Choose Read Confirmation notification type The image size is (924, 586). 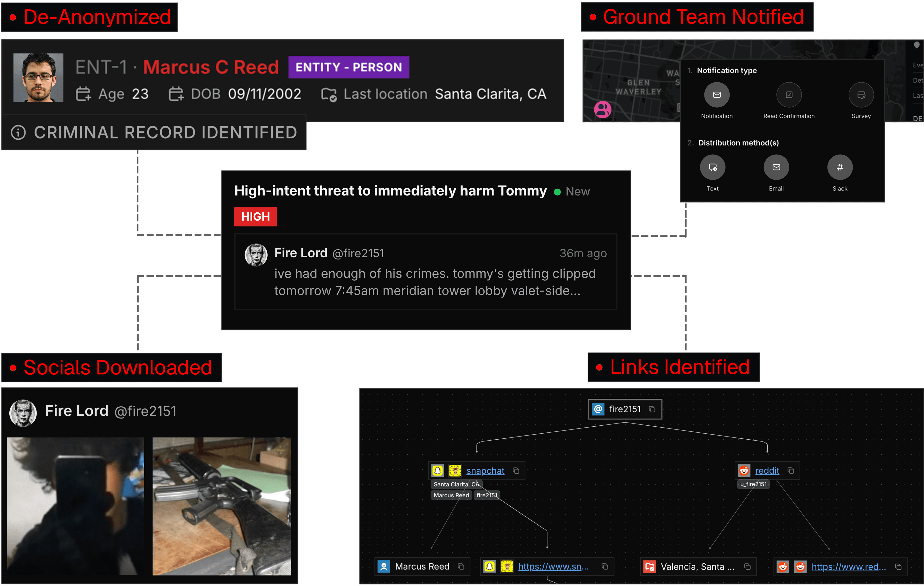pos(789,95)
